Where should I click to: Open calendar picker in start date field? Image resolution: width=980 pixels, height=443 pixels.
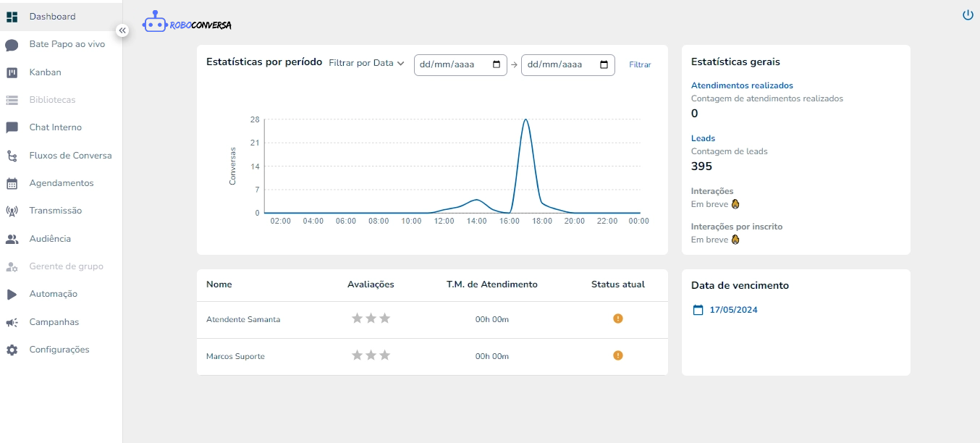(x=497, y=64)
